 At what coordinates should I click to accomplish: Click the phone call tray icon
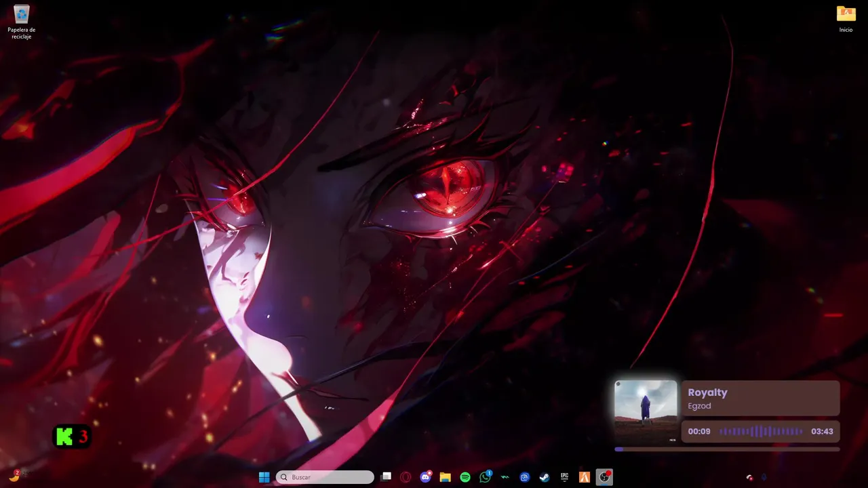[x=749, y=477]
